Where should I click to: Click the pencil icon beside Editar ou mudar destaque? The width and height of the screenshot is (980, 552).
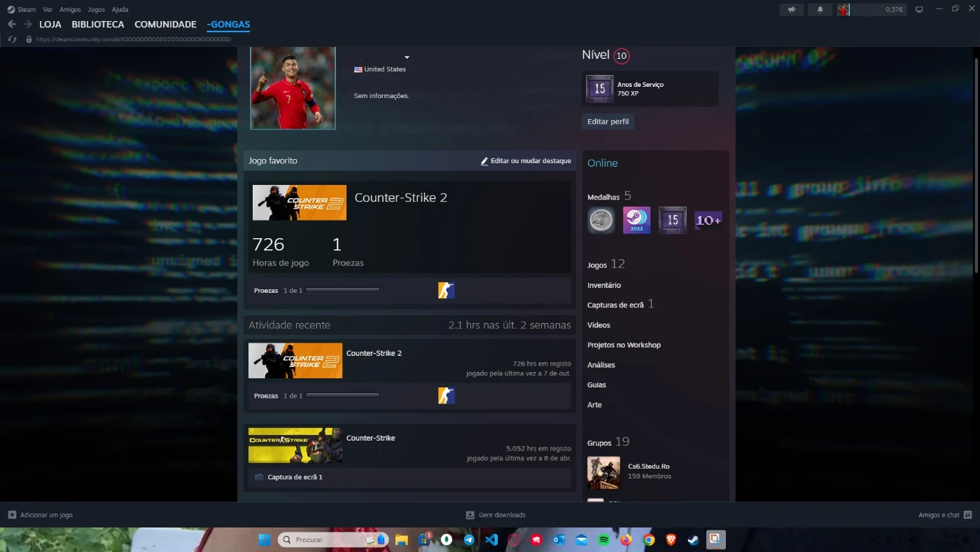tap(484, 161)
